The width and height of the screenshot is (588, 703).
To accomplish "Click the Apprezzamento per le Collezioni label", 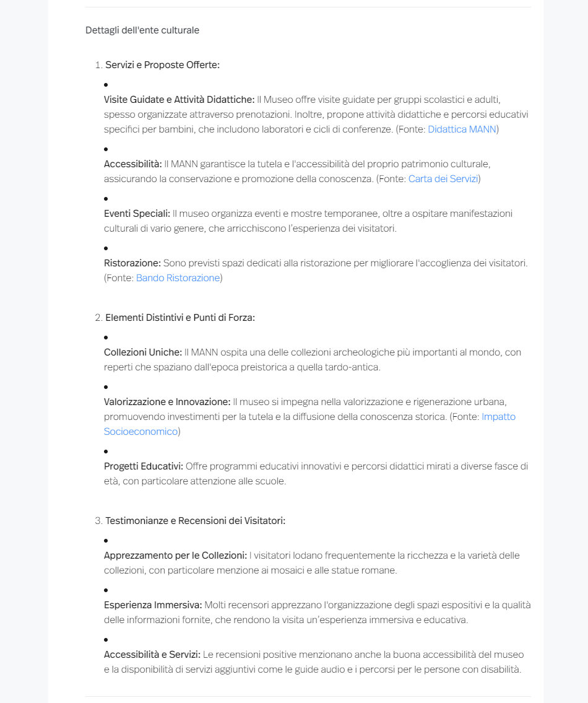I will tap(175, 556).
